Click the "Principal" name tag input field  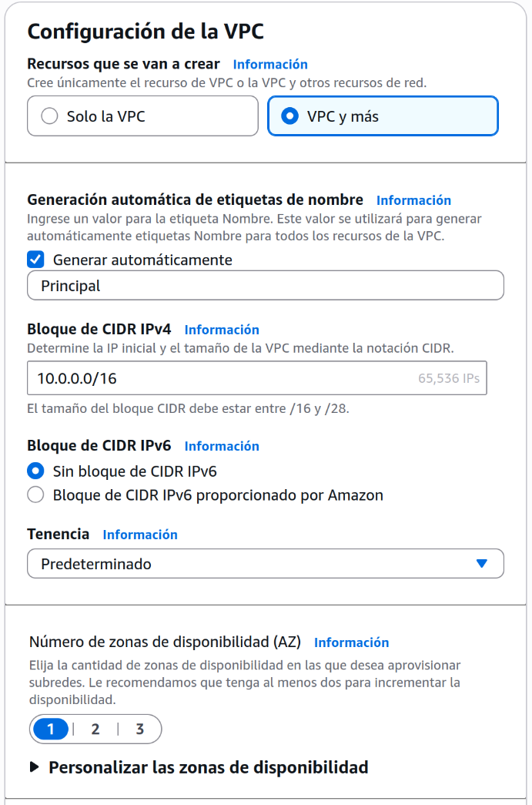(x=265, y=285)
